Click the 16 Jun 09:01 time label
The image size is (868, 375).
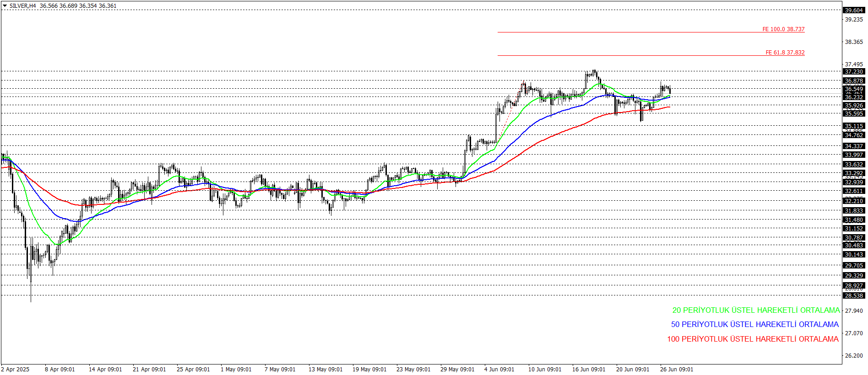(589, 370)
